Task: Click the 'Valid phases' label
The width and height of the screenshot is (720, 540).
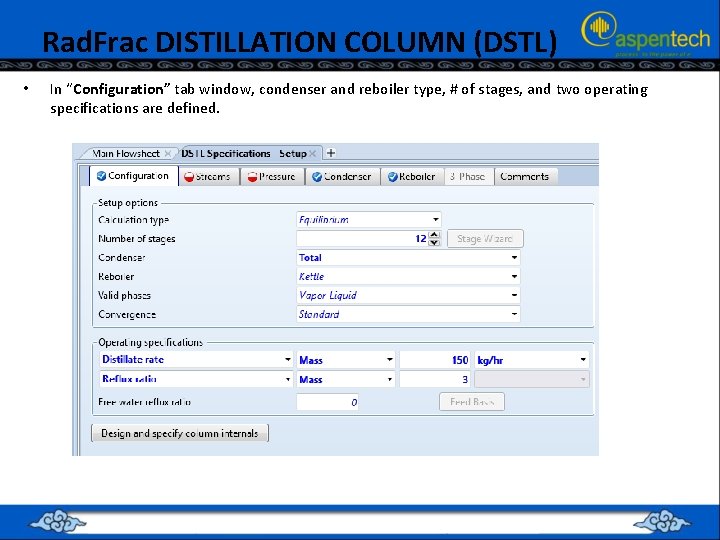Action: (x=124, y=296)
